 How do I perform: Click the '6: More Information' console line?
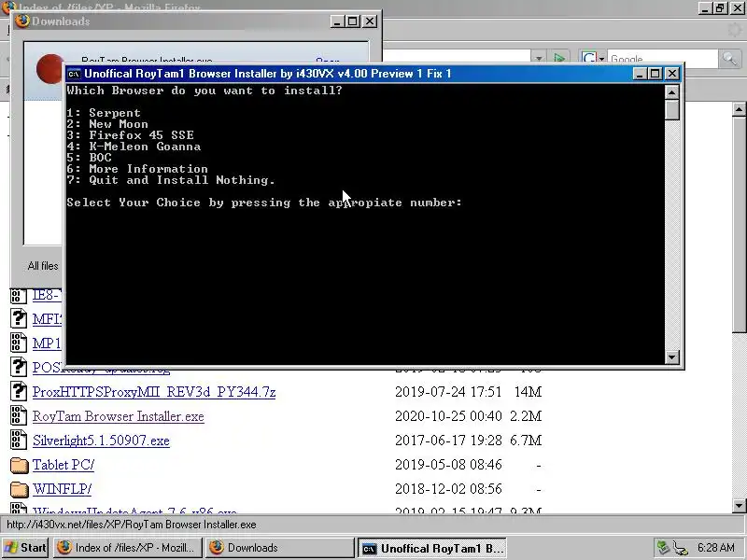[137, 169]
